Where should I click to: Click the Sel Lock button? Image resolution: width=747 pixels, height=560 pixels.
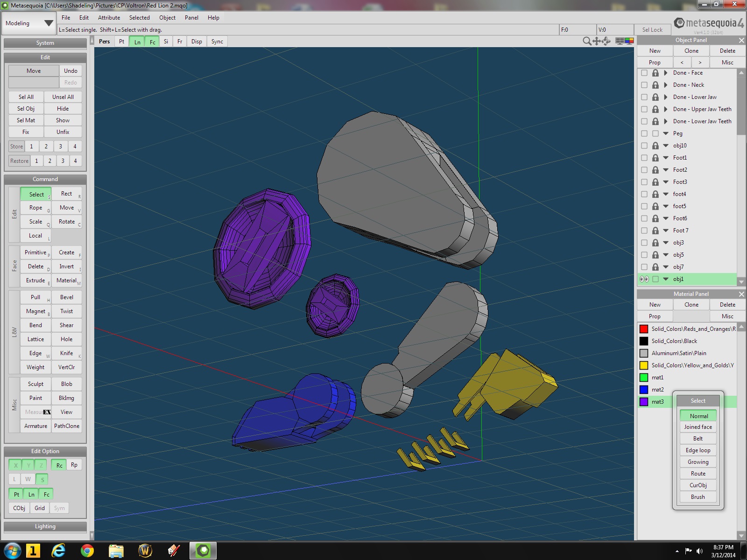[652, 30]
